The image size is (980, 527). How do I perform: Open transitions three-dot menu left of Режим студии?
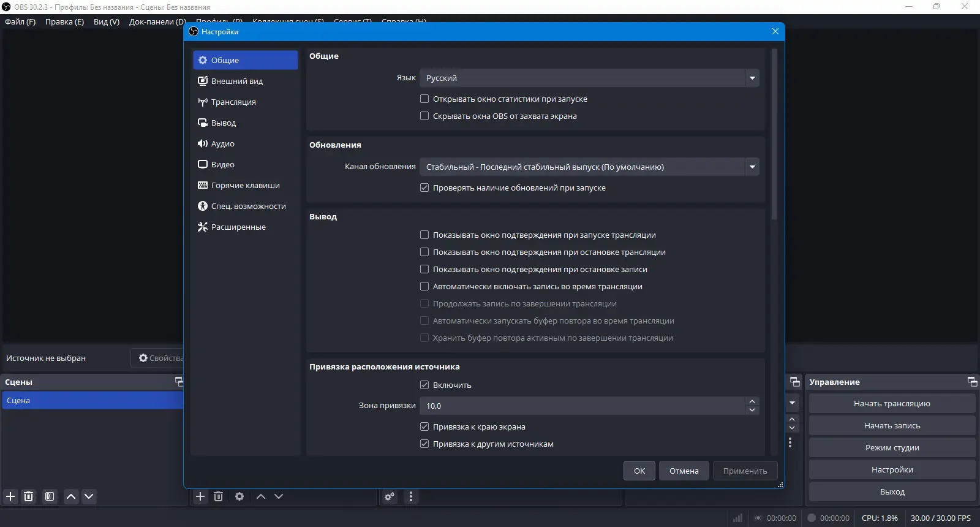point(790,442)
